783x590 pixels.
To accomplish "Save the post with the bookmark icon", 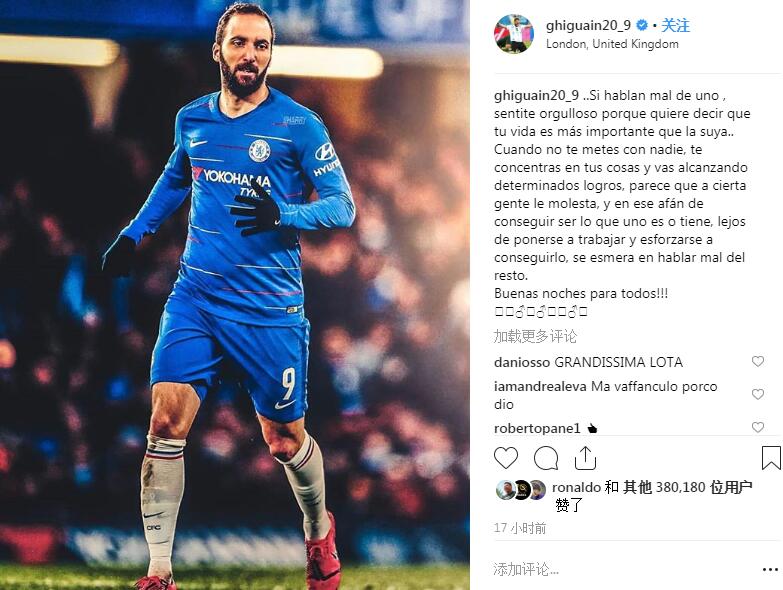I will 771,458.
